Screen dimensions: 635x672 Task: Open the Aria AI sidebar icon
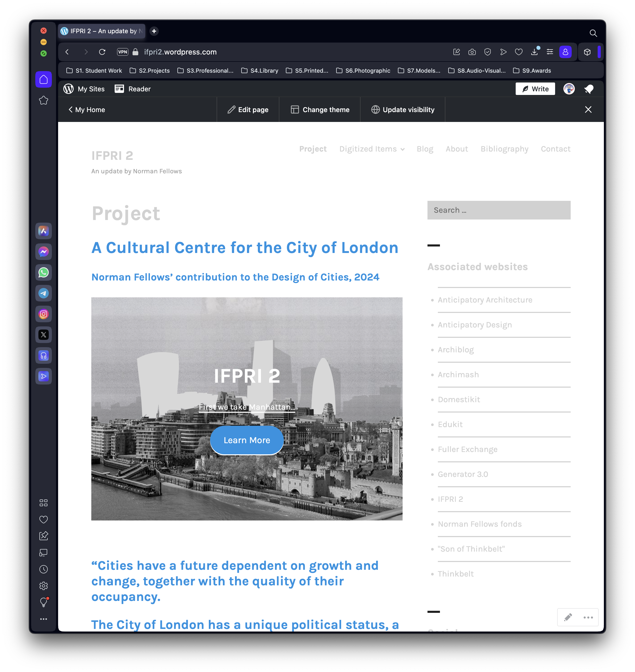click(x=44, y=231)
